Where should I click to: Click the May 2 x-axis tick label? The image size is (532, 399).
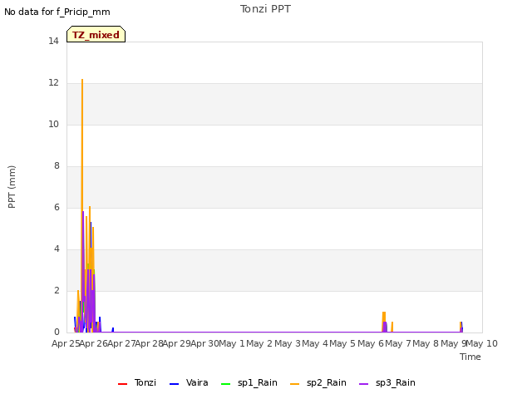(259, 343)
